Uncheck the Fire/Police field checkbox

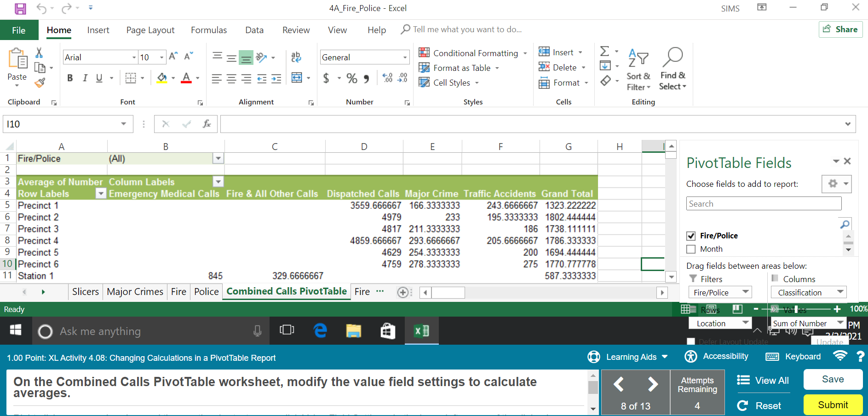point(691,236)
